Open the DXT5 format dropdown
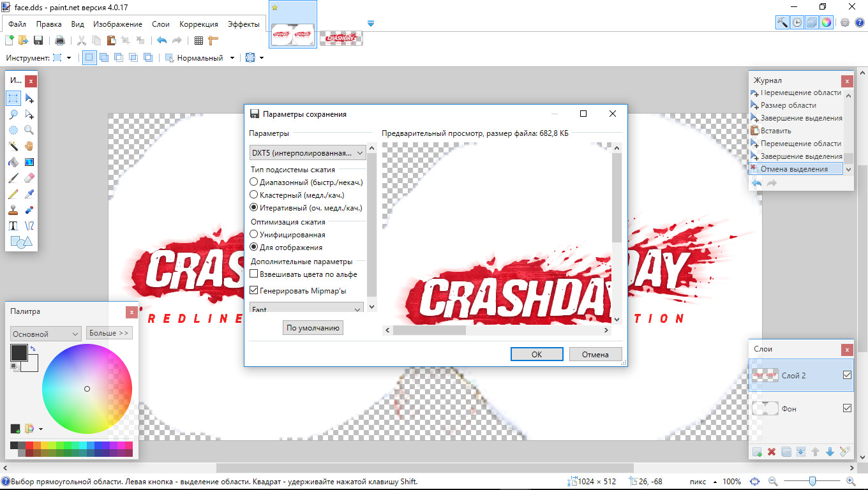This screenshot has height=490, width=868. pos(307,153)
